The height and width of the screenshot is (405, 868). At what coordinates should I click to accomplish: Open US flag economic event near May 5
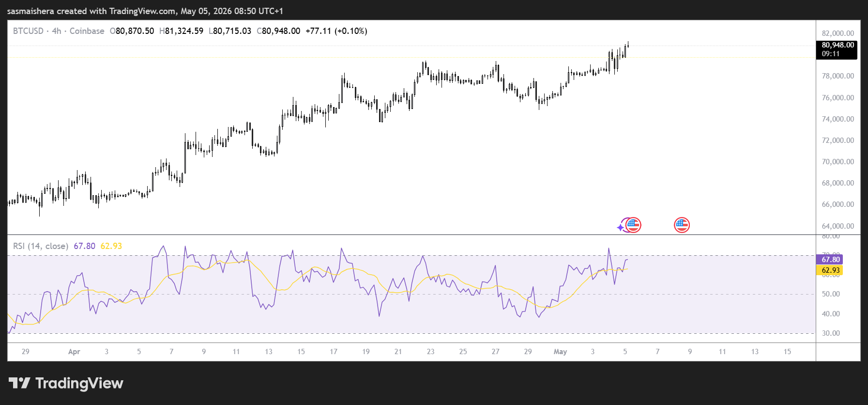(x=633, y=225)
